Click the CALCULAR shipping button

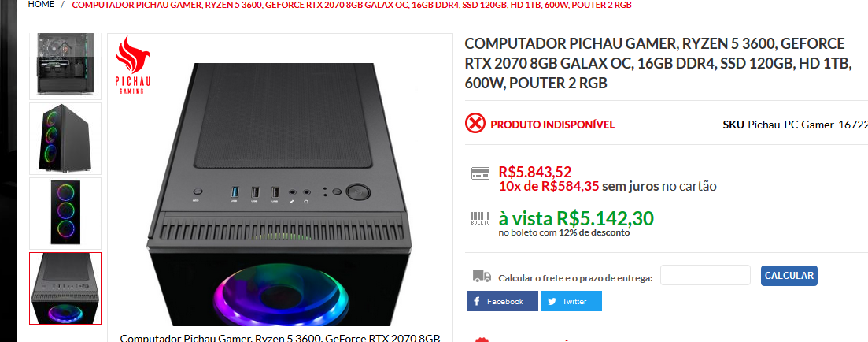point(789,276)
